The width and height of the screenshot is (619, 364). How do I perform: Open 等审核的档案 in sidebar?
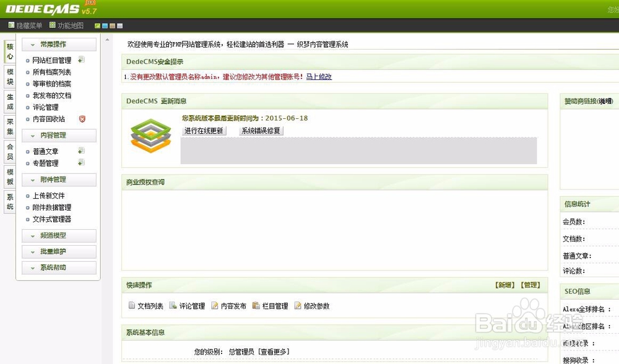pos(52,84)
